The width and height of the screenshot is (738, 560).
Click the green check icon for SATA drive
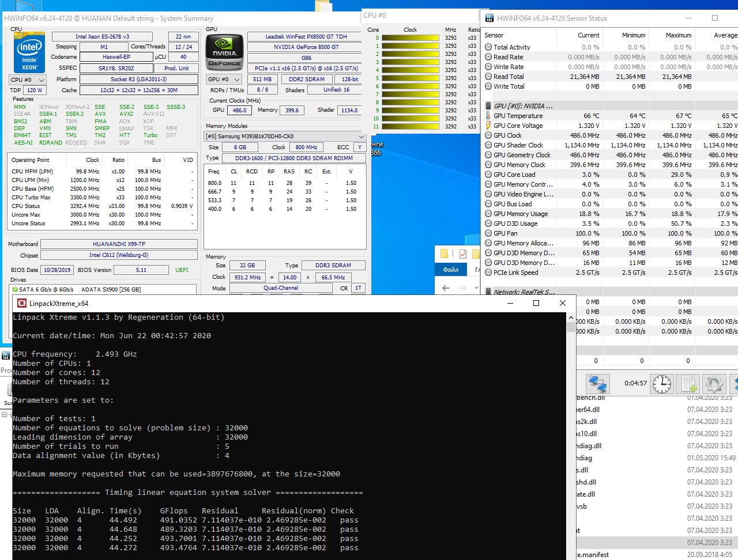click(x=14, y=289)
